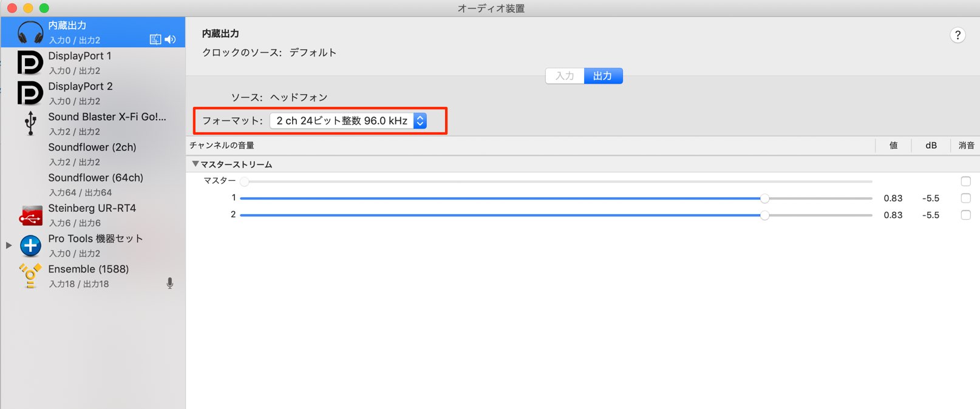Click the speaker output icon on 内蔵出力 row
This screenshot has width=980, height=409.
170,39
